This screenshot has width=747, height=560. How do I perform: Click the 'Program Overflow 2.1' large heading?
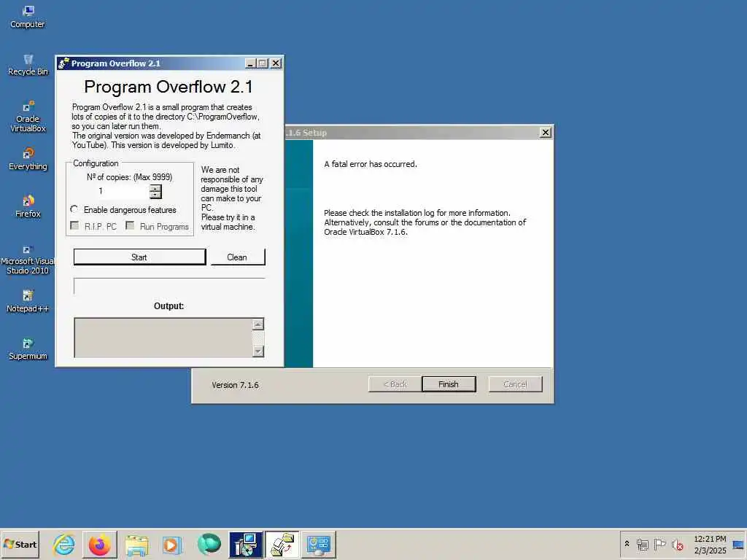(x=169, y=87)
